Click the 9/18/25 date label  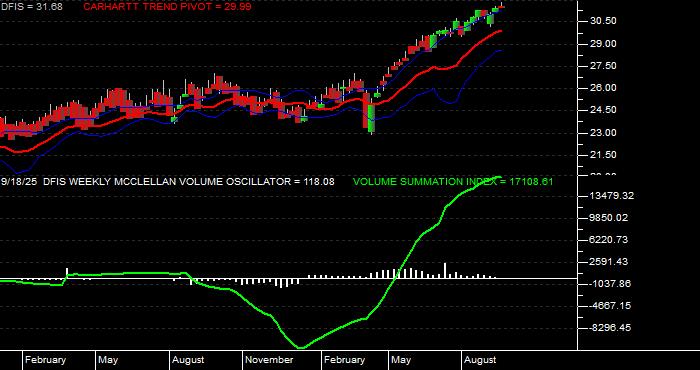click(19, 182)
